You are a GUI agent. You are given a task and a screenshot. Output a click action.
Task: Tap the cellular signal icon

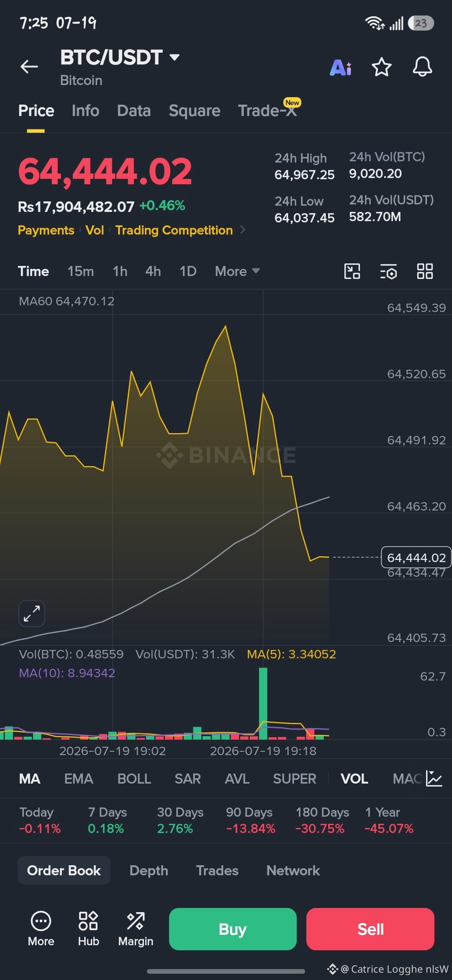coord(396,23)
